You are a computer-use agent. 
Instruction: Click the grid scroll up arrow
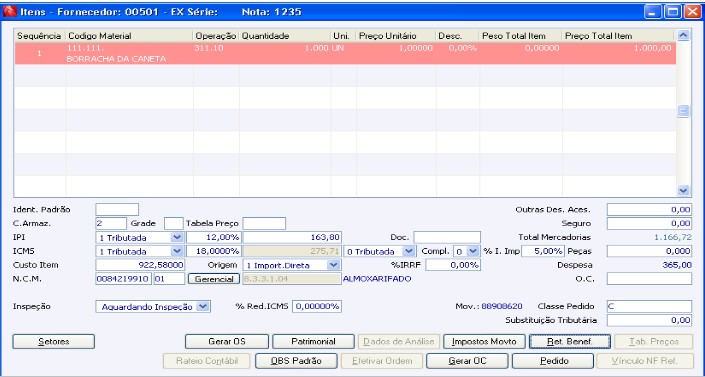click(683, 35)
